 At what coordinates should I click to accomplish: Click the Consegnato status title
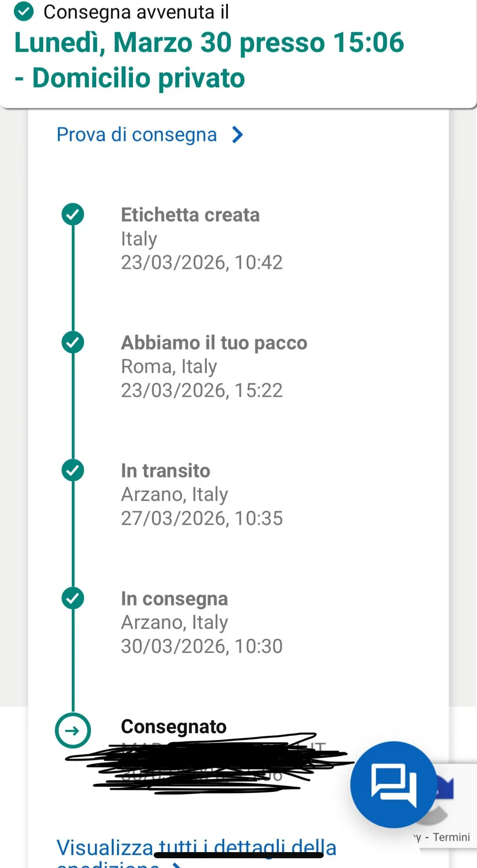pos(174,727)
